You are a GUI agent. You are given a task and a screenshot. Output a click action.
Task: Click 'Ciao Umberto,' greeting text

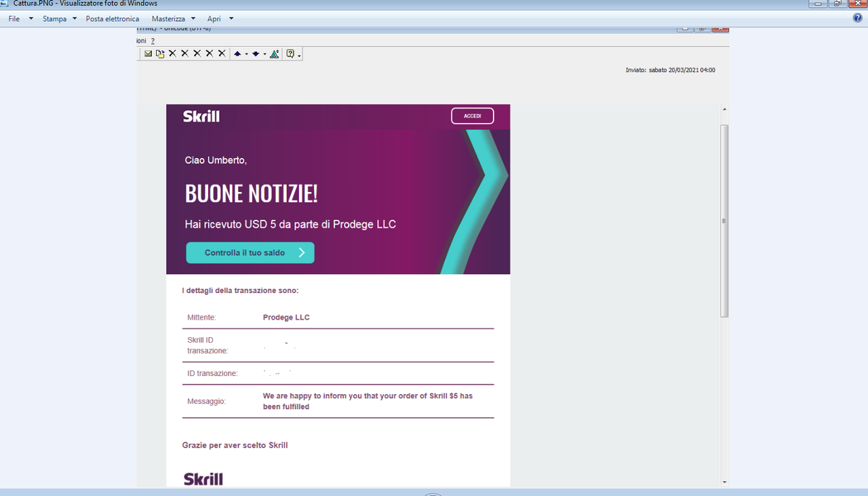click(x=216, y=161)
